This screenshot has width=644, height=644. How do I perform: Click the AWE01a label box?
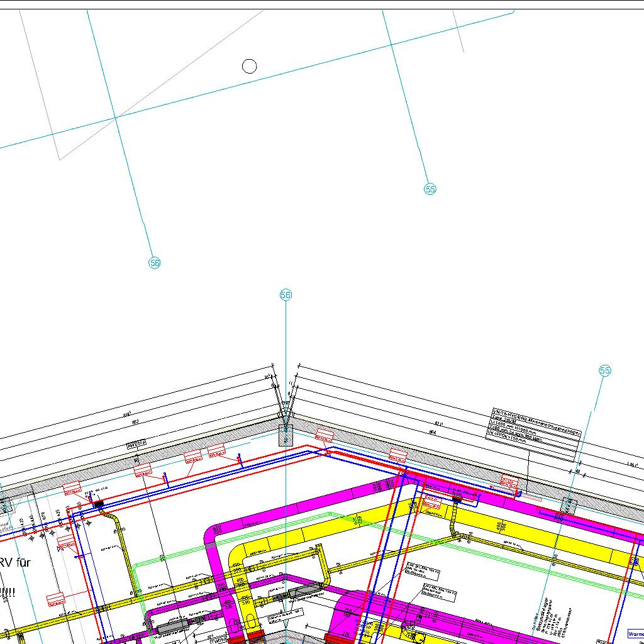click(136, 445)
